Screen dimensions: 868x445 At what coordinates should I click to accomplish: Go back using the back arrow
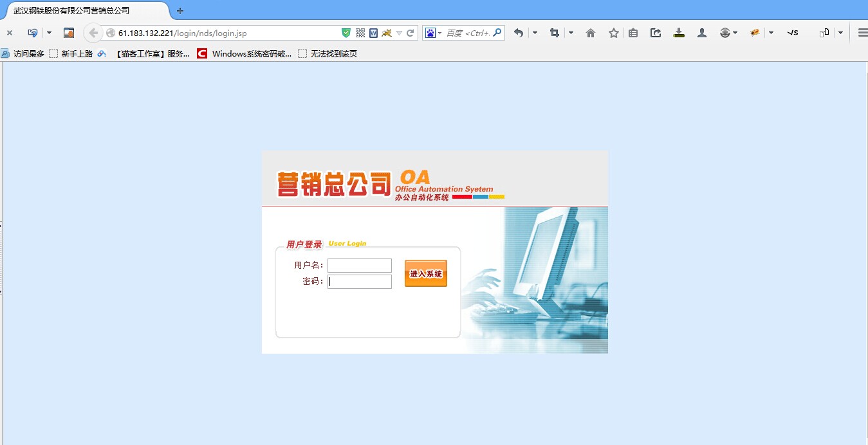[x=93, y=33]
